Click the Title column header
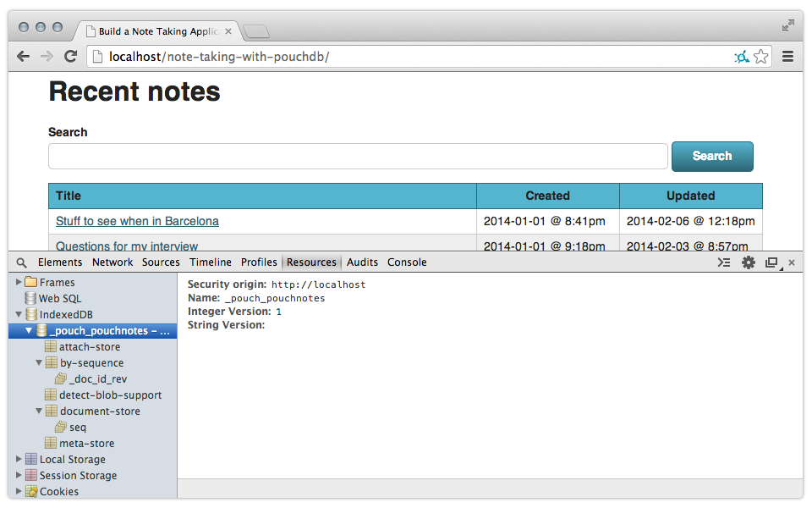 (x=262, y=196)
